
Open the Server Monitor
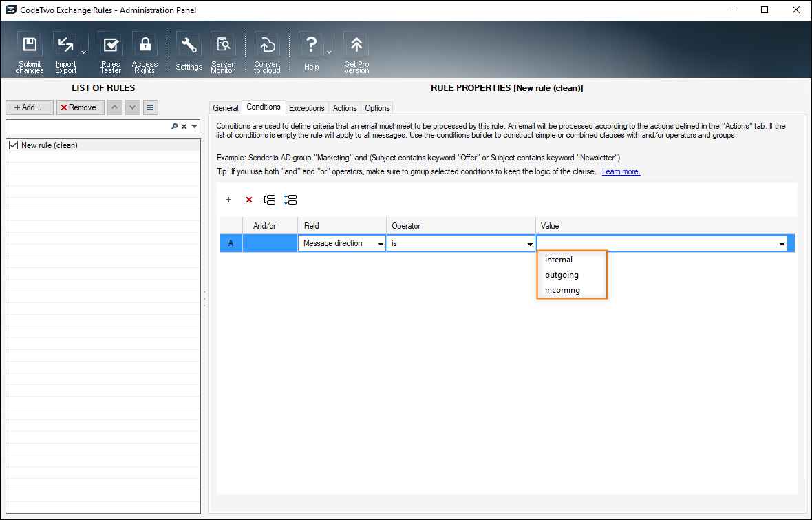click(x=223, y=52)
